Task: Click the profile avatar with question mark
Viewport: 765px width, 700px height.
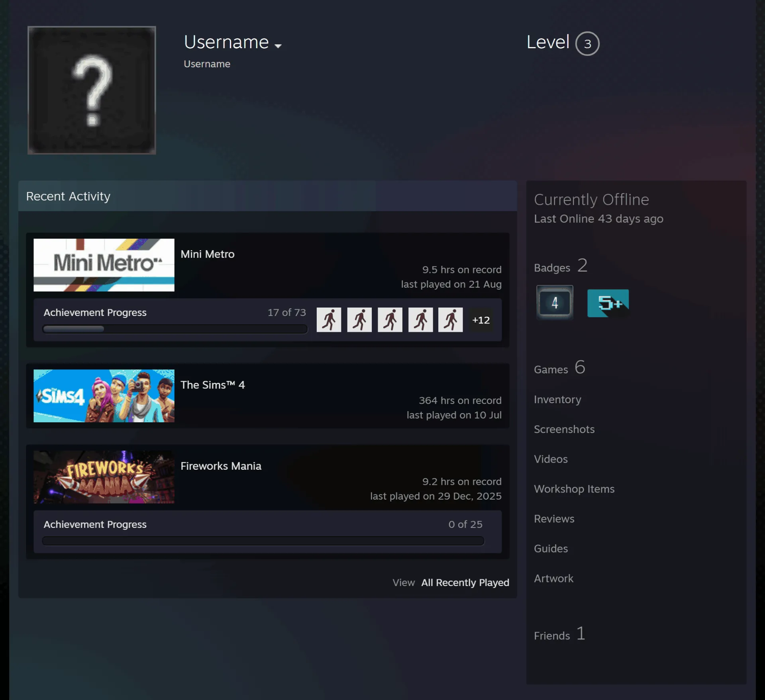Action: [x=92, y=90]
